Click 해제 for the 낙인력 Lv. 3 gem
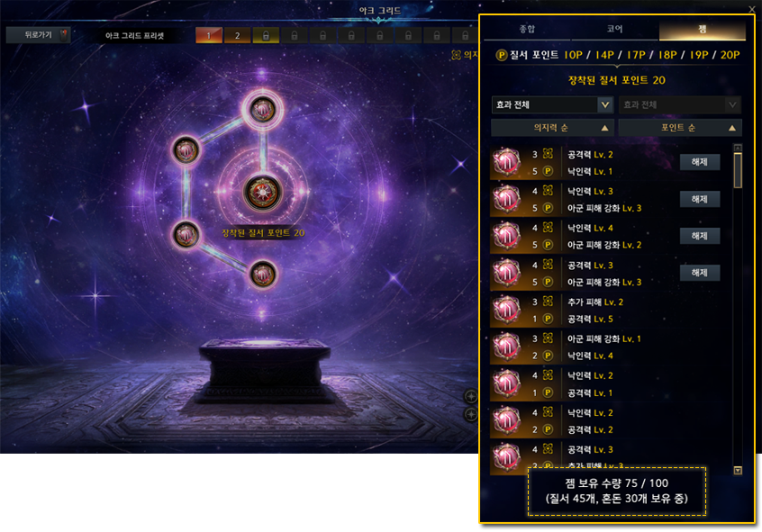 (699, 199)
